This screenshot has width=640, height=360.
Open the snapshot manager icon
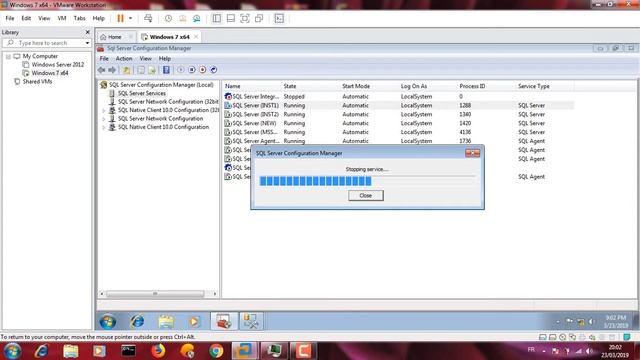[x=197, y=18]
